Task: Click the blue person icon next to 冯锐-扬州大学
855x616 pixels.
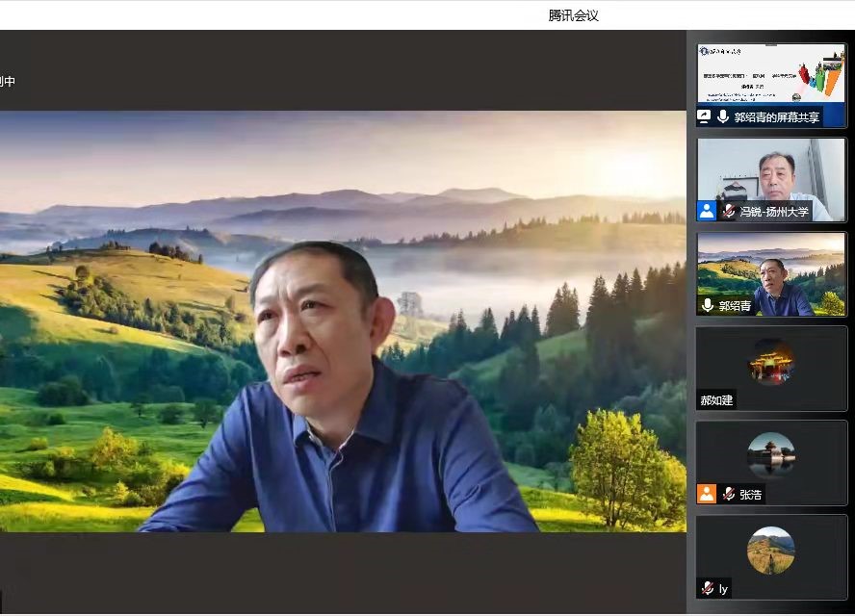Action: pos(707,211)
